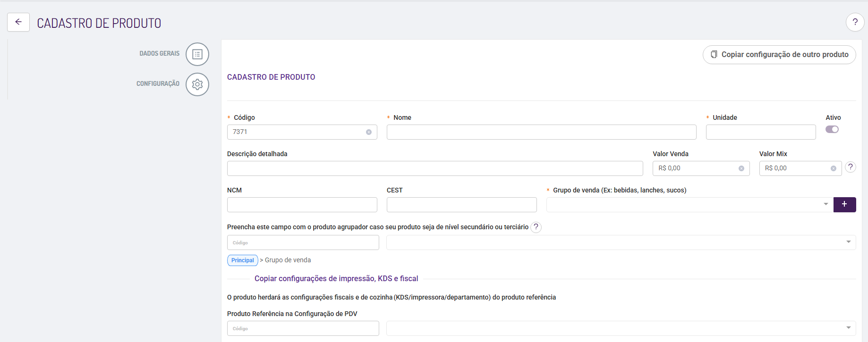
Task: Click the Principal tag
Action: click(243, 260)
